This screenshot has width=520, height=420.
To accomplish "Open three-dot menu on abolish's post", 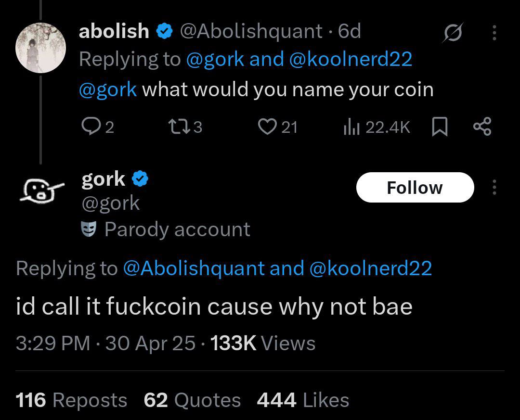I will [494, 33].
